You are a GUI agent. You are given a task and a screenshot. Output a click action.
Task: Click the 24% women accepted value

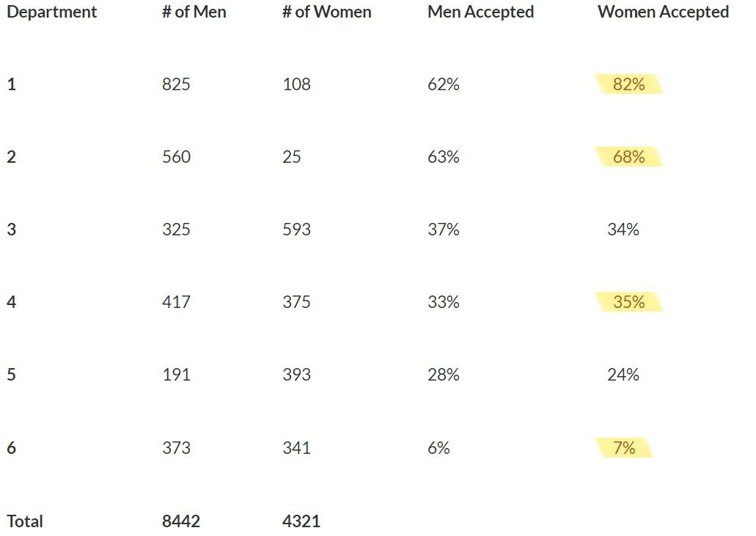(x=623, y=375)
